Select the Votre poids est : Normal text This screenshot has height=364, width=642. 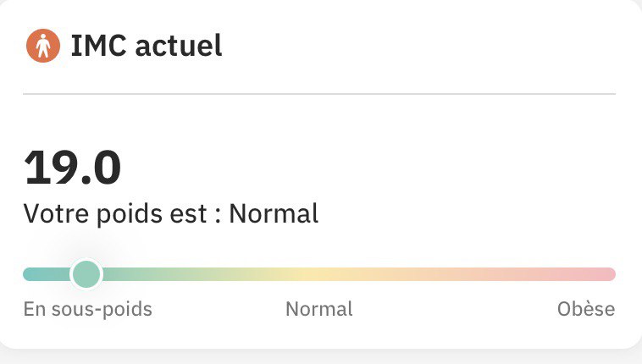click(171, 213)
